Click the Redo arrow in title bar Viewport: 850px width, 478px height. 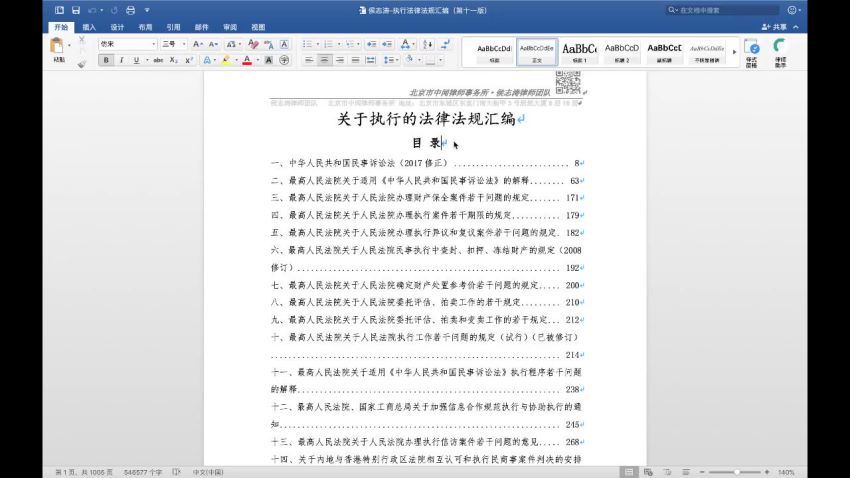point(114,10)
